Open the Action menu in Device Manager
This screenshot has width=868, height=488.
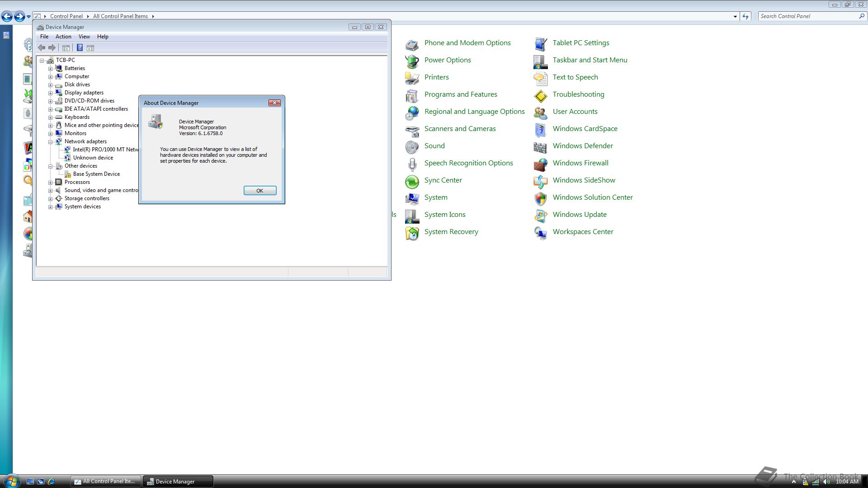[x=63, y=37]
